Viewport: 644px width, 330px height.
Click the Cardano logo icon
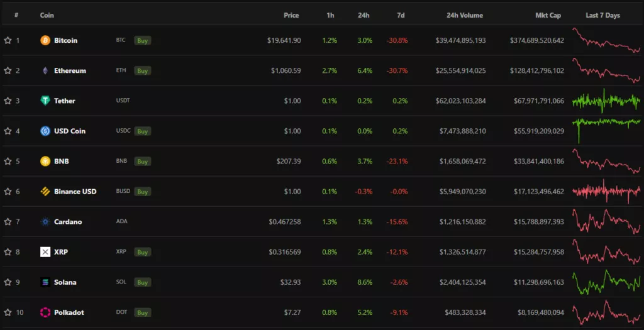(45, 222)
